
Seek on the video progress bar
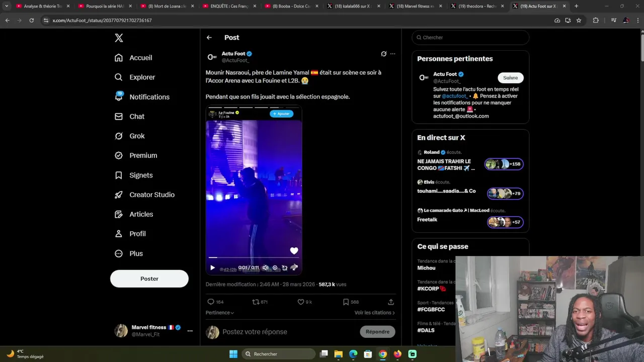point(254,258)
